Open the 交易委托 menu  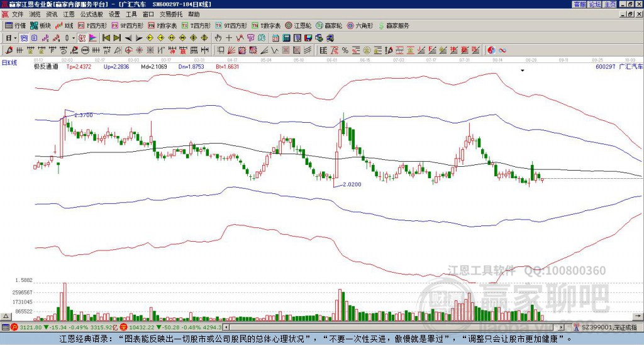171,14
